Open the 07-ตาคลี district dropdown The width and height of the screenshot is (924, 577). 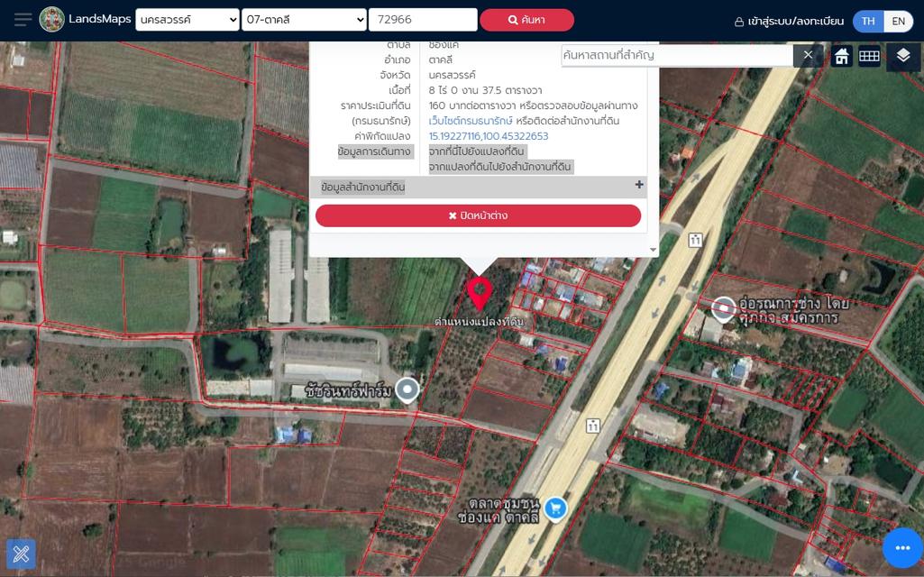click(x=304, y=20)
